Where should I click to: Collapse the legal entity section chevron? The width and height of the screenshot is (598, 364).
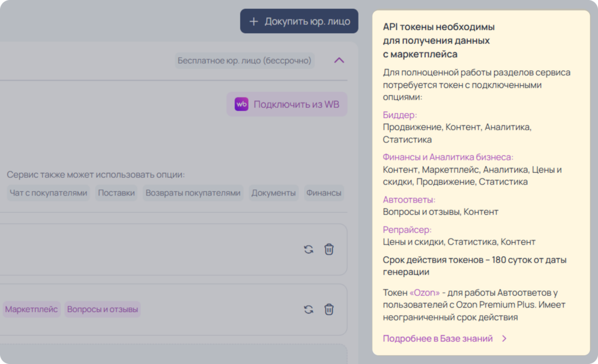pyautogui.click(x=339, y=61)
